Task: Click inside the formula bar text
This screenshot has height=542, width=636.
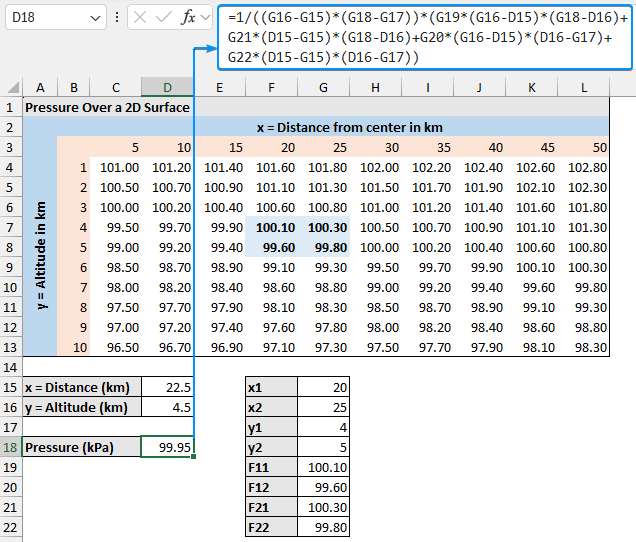Action: tap(425, 37)
